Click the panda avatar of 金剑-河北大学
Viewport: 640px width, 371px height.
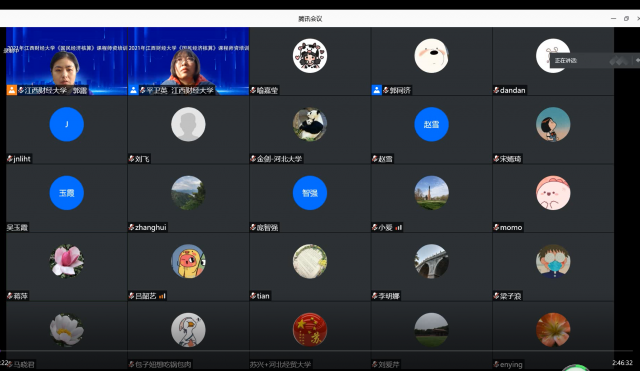point(310,124)
